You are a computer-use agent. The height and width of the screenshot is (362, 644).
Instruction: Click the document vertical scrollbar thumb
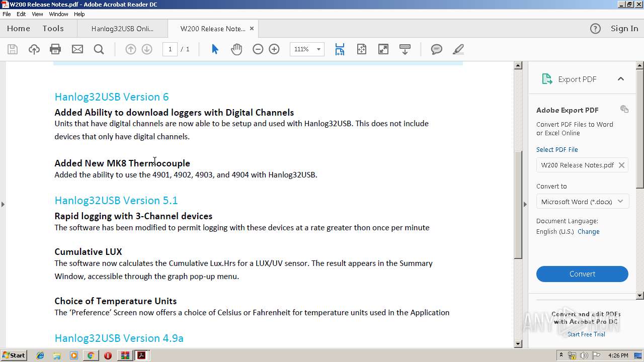pyautogui.click(x=518, y=205)
